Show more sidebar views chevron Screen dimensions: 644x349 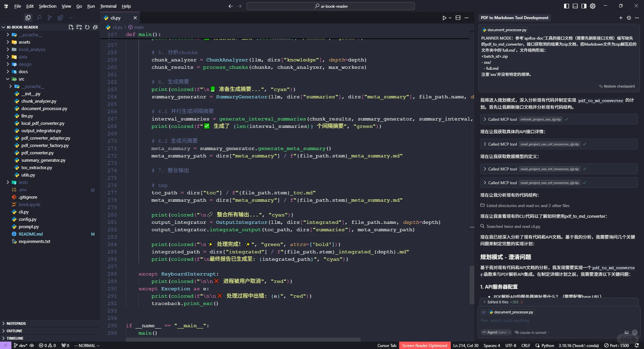click(x=71, y=17)
